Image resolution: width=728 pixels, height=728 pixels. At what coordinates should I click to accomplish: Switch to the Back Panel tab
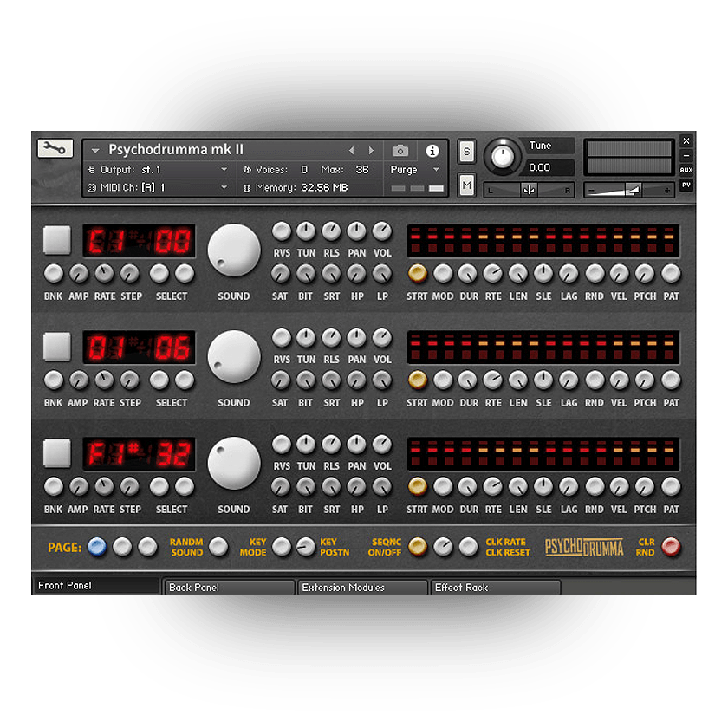pyautogui.click(x=230, y=588)
